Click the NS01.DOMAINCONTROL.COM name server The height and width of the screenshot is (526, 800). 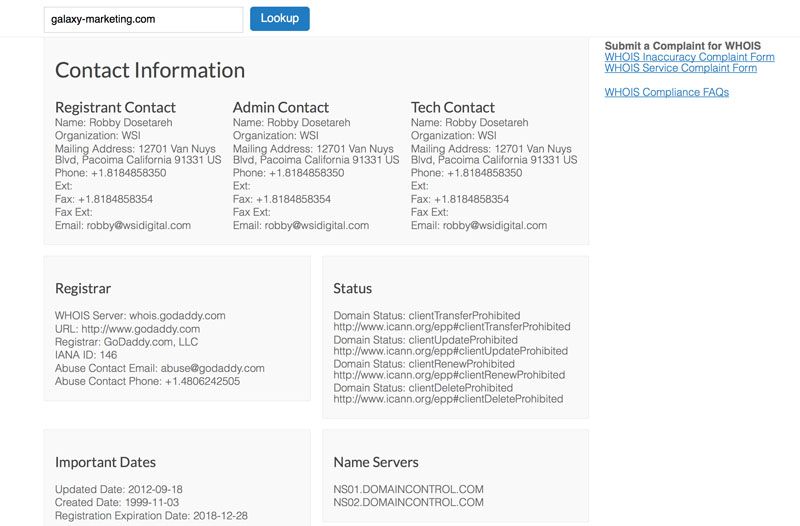coord(408,490)
